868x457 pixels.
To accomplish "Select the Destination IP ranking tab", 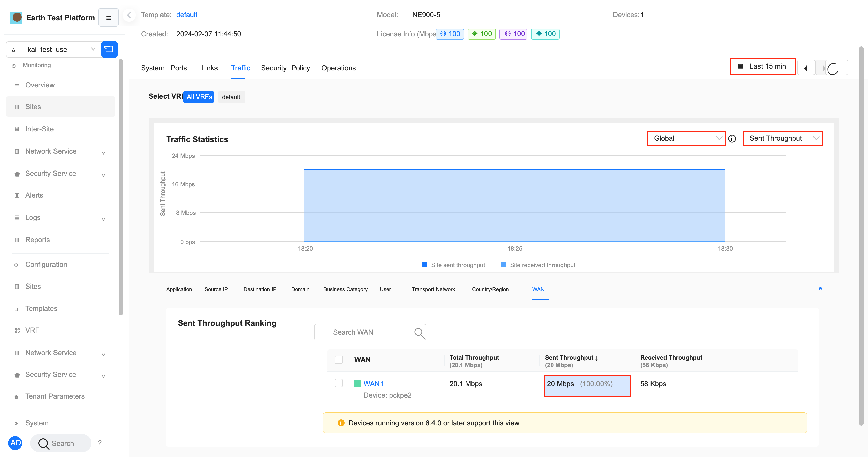I will tap(260, 289).
